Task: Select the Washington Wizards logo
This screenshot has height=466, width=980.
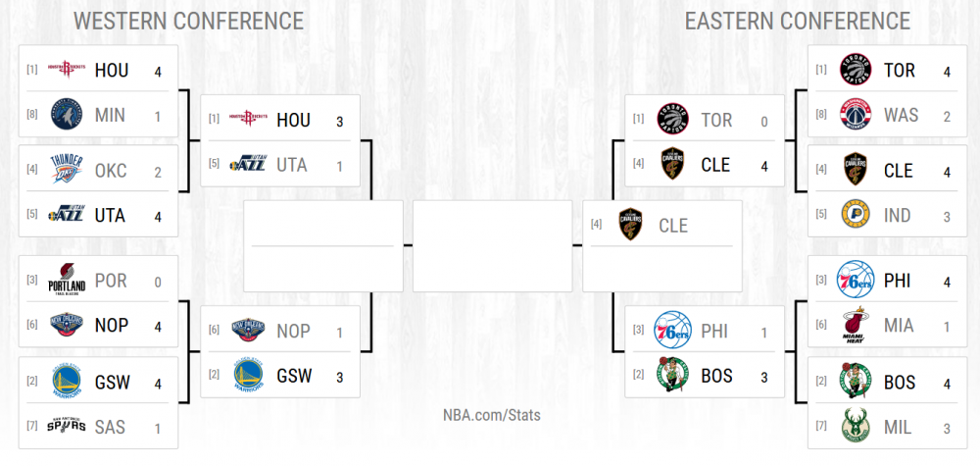Action: [x=857, y=115]
